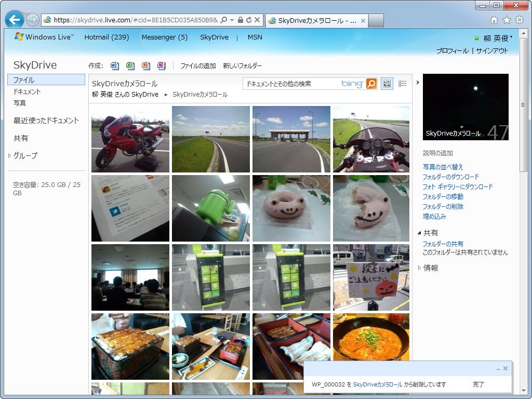Create a new Word document
This screenshot has width=532, height=399.
point(115,65)
